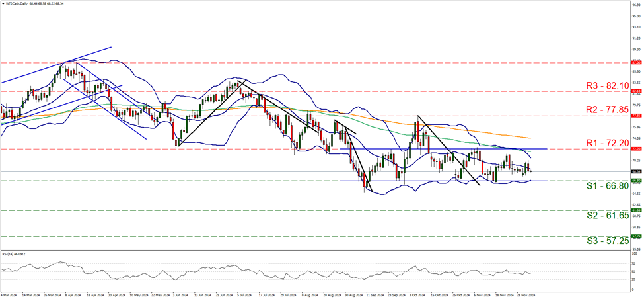
Task: Click the WTICash,Daily chart title
Action: click(20, 4)
